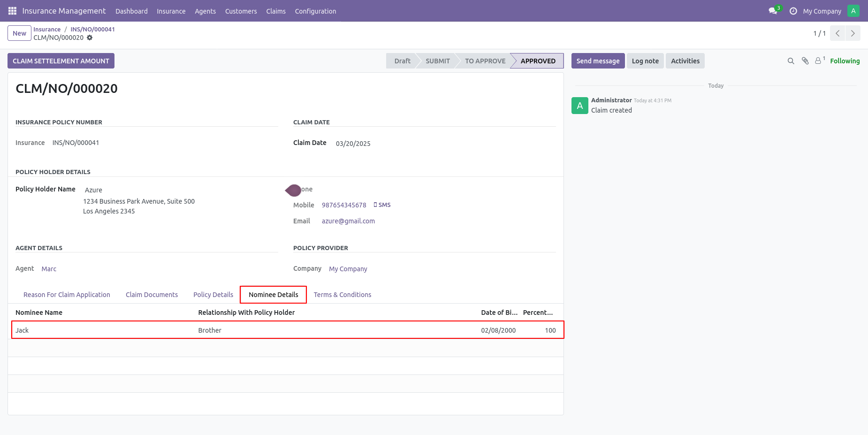Switch to Reason For Claim Application tab
The image size is (868, 435).
tap(67, 295)
